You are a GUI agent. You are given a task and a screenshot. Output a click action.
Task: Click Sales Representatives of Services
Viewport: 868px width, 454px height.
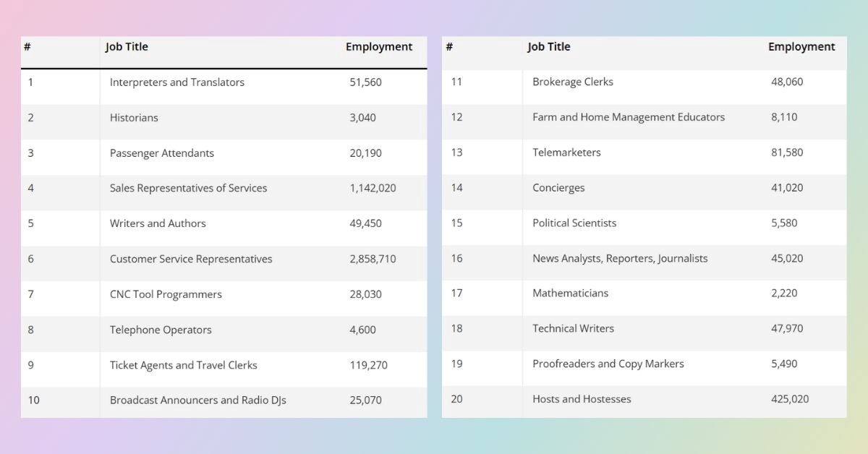[189, 188]
